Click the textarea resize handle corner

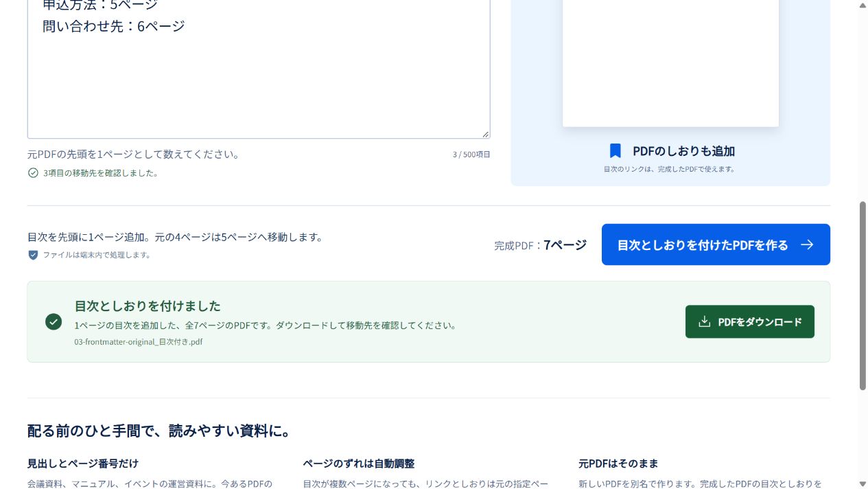click(486, 134)
